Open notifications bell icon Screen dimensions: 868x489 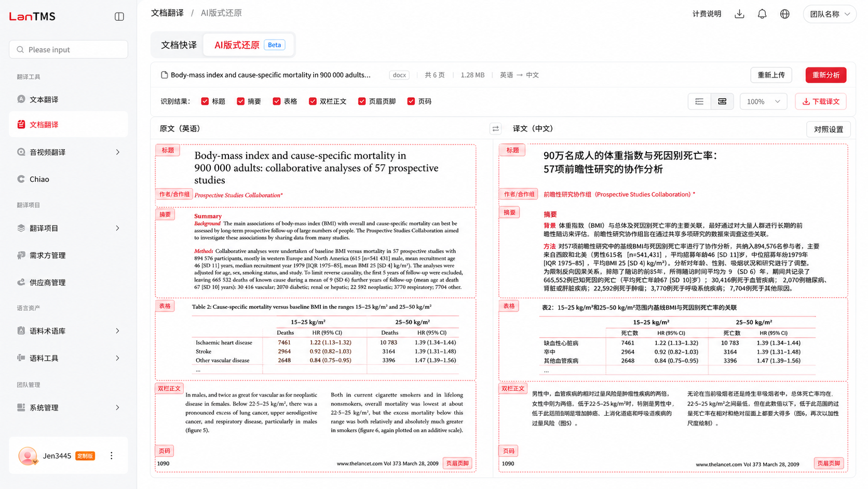(762, 14)
